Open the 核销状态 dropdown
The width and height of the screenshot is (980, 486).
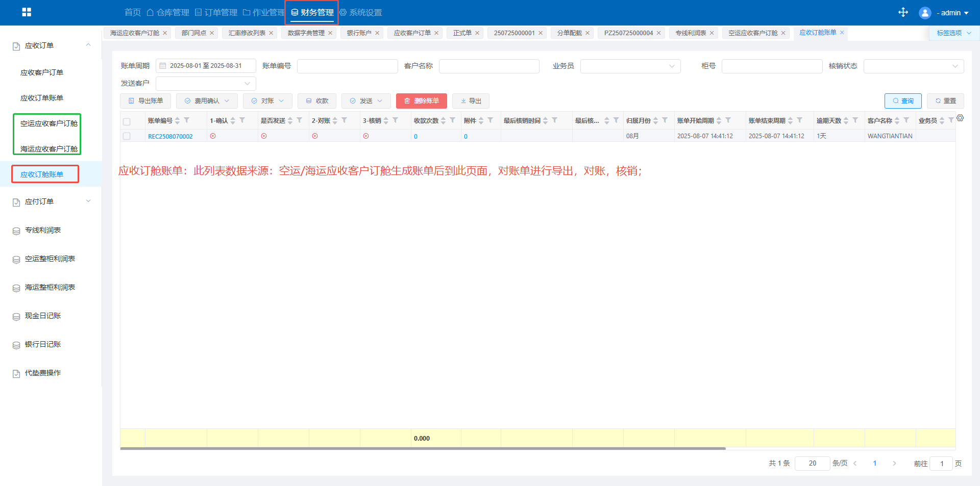(x=913, y=66)
